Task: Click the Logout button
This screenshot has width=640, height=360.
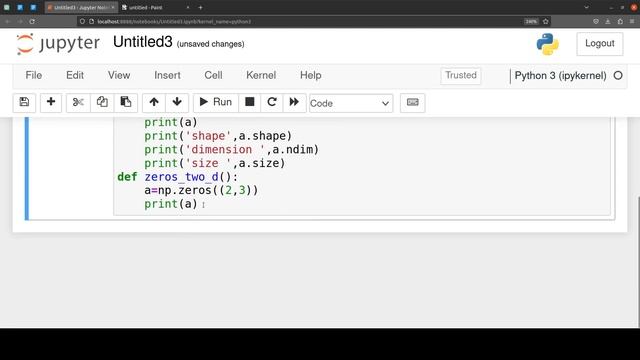Action: (600, 43)
